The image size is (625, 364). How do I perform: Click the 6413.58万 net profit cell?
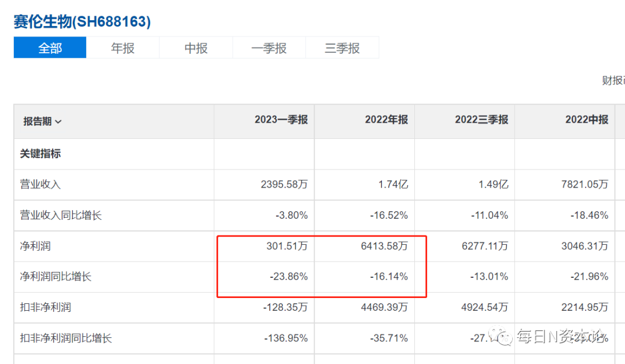tap(384, 246)
